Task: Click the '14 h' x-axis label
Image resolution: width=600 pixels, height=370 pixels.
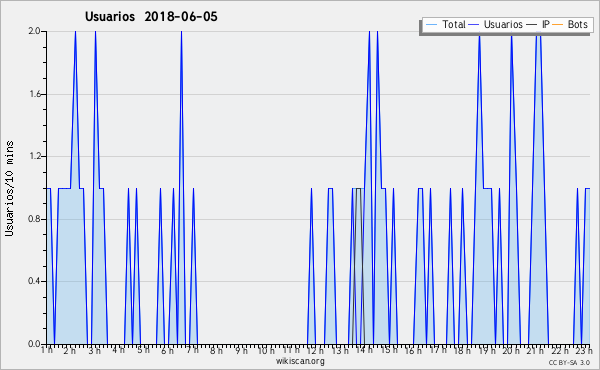Action: tap(364, 350)
